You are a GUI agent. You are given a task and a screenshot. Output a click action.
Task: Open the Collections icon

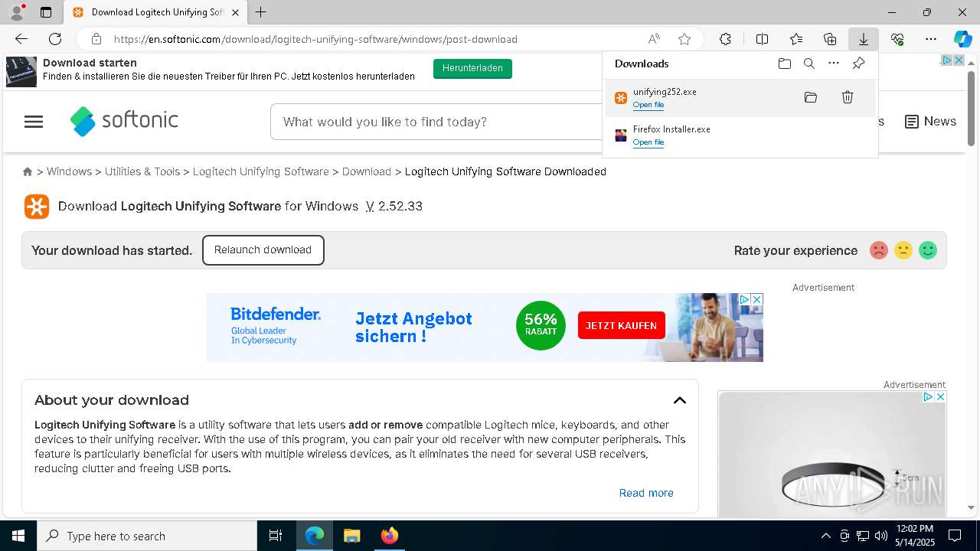(830, 39)
